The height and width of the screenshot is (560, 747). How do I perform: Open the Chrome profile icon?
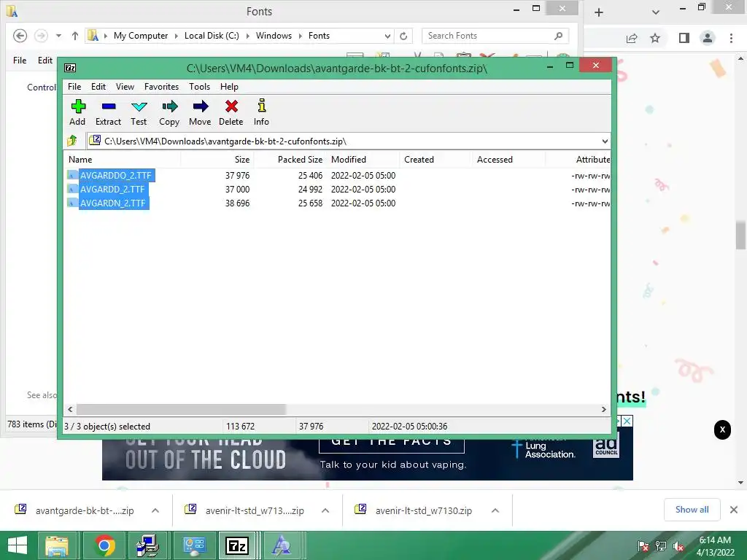tap(708, 38)
